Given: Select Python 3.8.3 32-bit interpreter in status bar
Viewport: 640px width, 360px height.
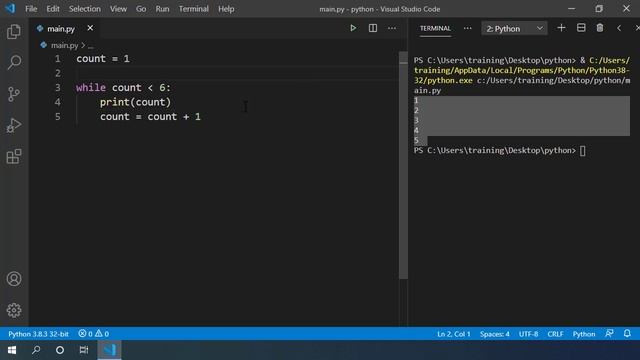Looking at the screenshot, I should [38, 334].
